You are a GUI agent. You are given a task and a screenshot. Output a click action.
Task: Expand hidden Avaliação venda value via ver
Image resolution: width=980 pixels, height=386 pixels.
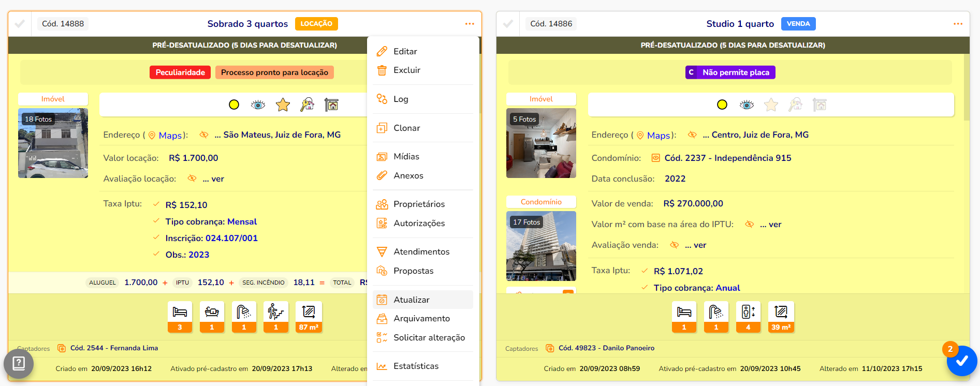pos(695,245)
